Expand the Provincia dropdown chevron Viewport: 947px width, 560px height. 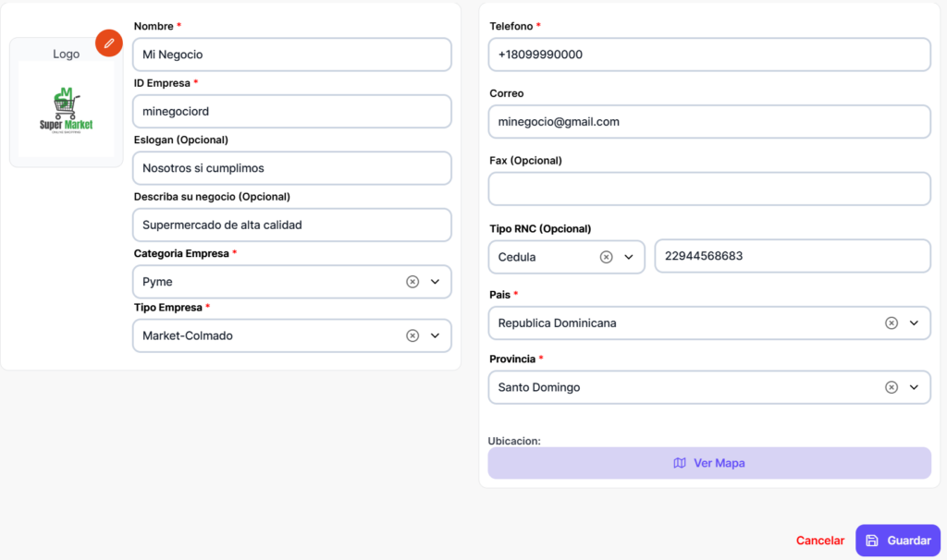tap(914, 387)
